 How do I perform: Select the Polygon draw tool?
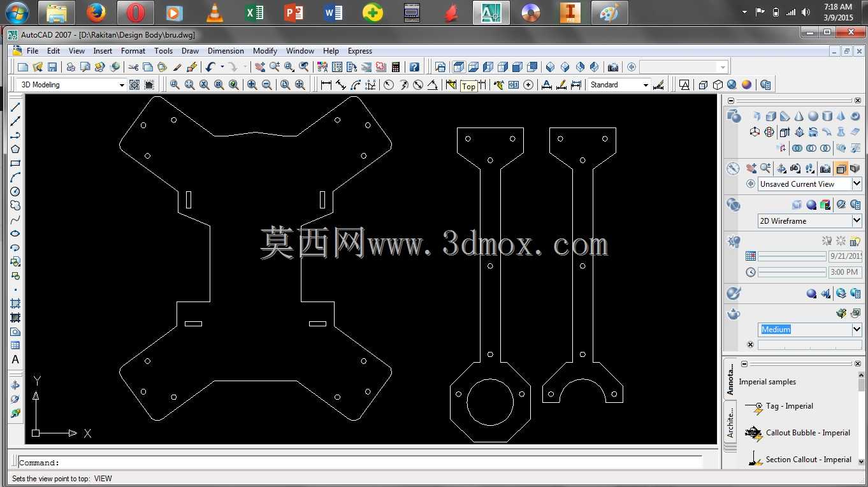click(15, 149)
